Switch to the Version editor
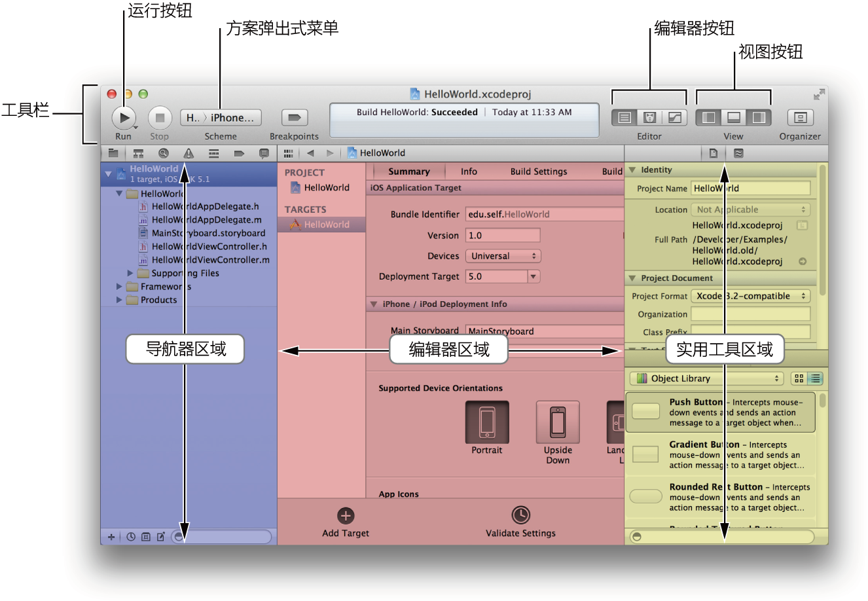The height and width of the screenshot is (601, 868). 674,118
